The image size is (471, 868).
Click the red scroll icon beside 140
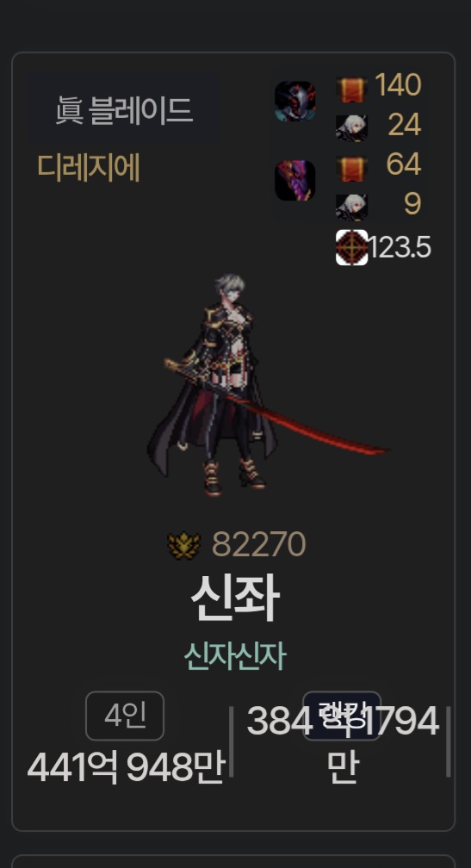tap(351, 90)
